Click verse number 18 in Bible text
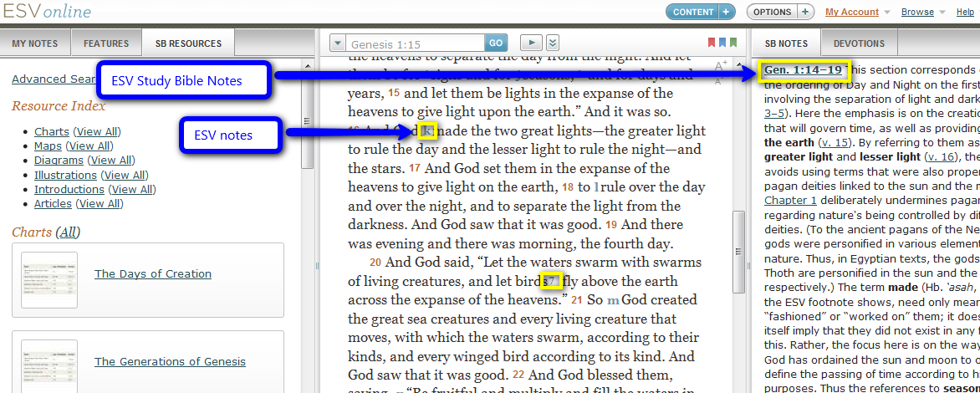Screen dimensions: 980x393 tap(568, 186)
